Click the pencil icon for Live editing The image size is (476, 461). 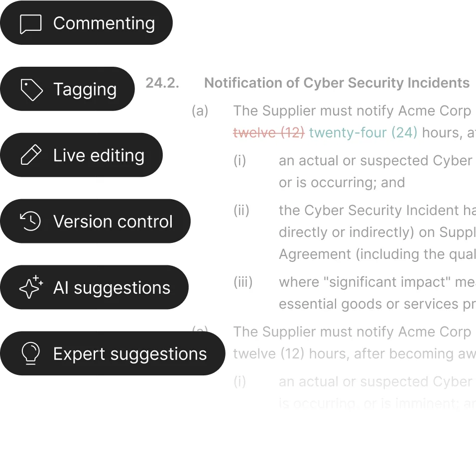tap(30, 155)
